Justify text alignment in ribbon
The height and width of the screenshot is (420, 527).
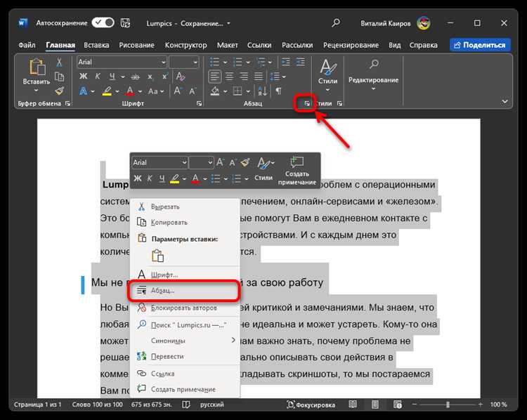[x=259, y=77]
